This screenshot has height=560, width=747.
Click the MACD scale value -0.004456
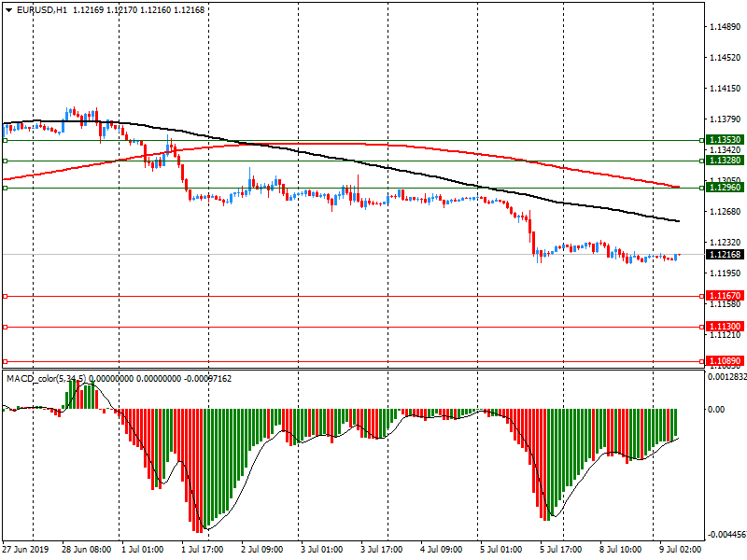click(727, 535)
